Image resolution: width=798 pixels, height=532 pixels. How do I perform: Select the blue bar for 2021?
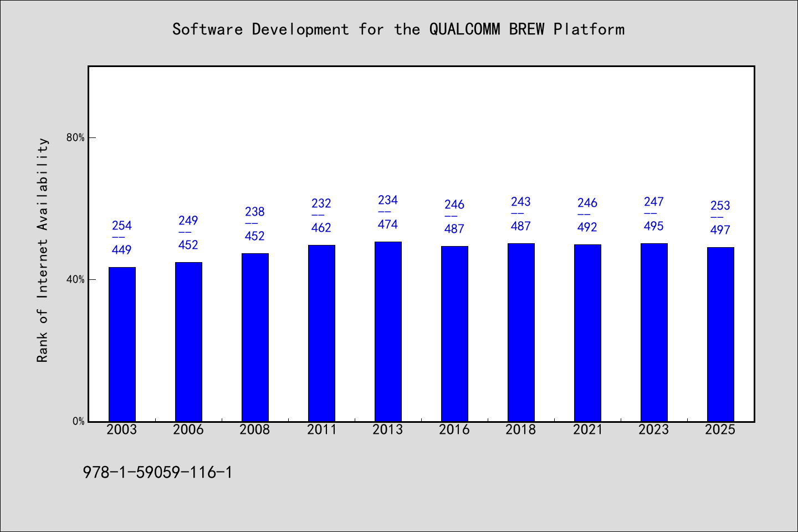(x=587, y=333)
